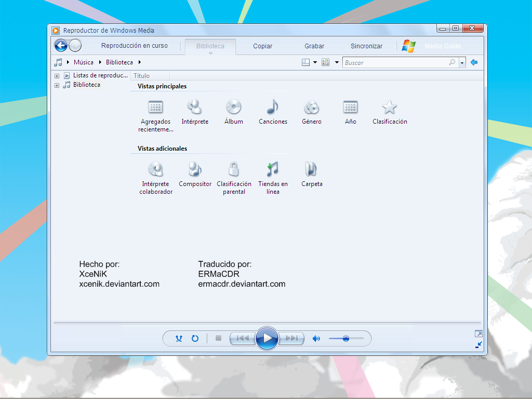This screenshot has height=399, width=532.
Task: Toggle shuffle playback
Action: (x=179, y=338)
